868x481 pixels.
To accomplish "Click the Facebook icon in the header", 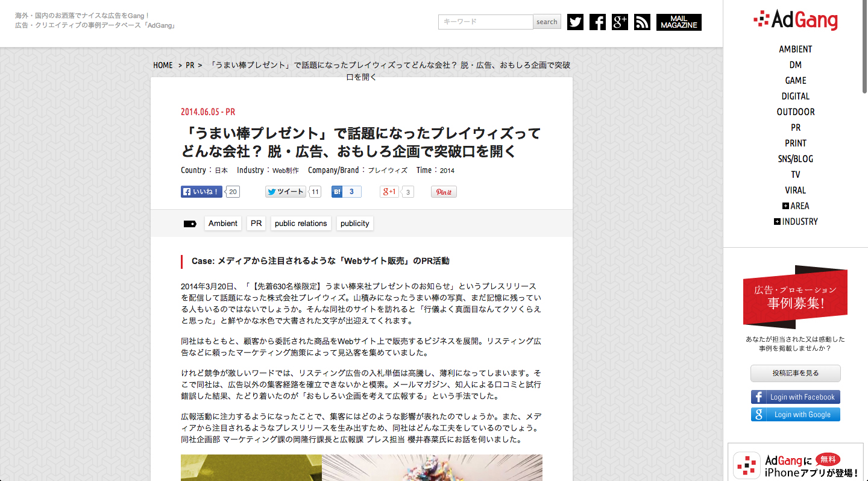I will tap(597, 22).
